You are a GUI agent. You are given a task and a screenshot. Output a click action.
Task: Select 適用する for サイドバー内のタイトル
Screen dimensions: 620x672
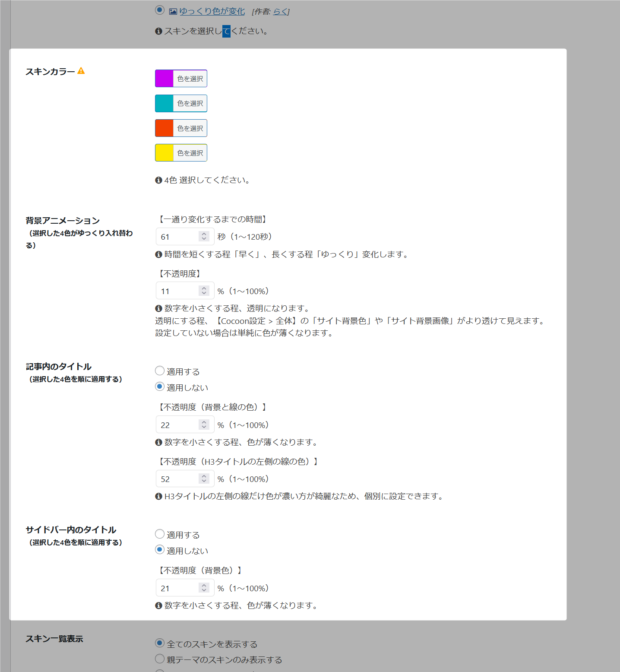pos(160,534)
